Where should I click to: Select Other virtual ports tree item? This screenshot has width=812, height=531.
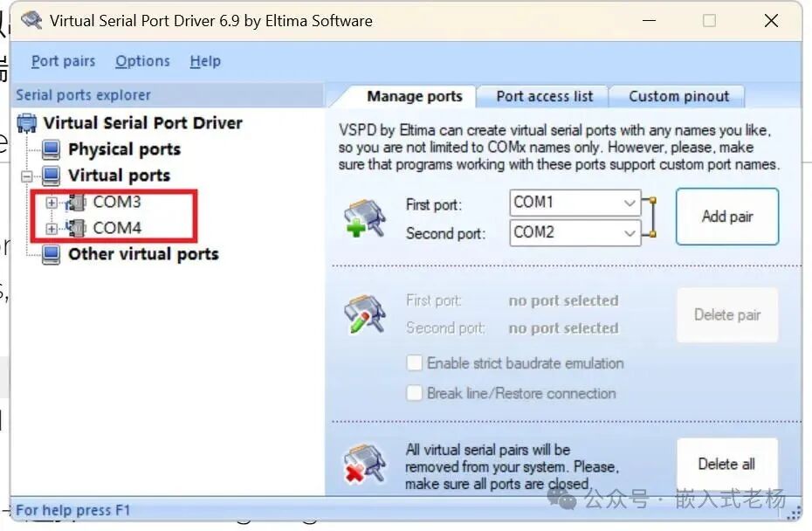pyautogui.click(x=143, y=254)
